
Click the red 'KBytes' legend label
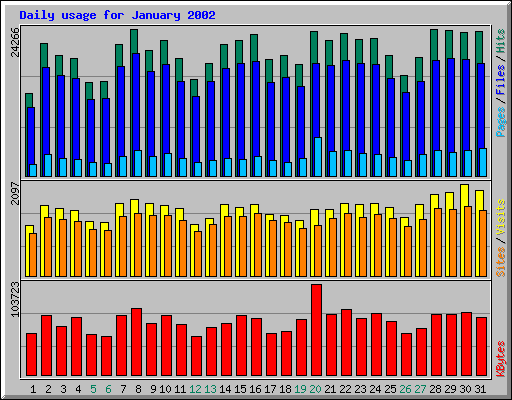[x=501, y=359]
